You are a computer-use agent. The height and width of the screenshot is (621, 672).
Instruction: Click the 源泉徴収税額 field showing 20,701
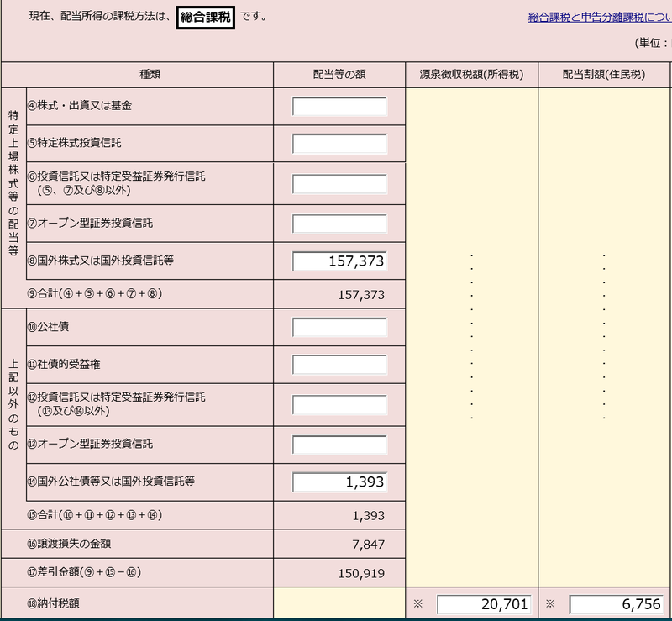tap(484, 604)
